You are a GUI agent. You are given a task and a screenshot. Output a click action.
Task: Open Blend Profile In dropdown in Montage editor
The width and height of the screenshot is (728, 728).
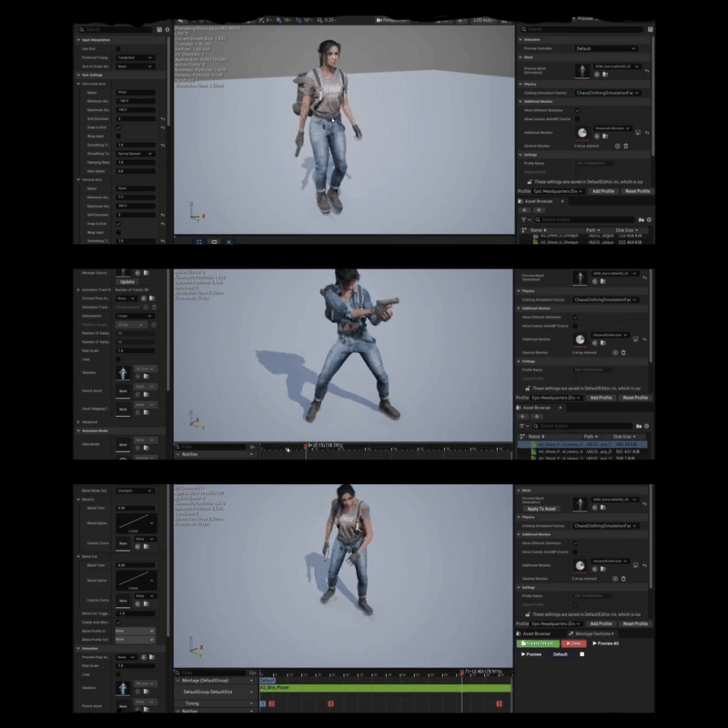pyautogui.click(x=135, y=631)
